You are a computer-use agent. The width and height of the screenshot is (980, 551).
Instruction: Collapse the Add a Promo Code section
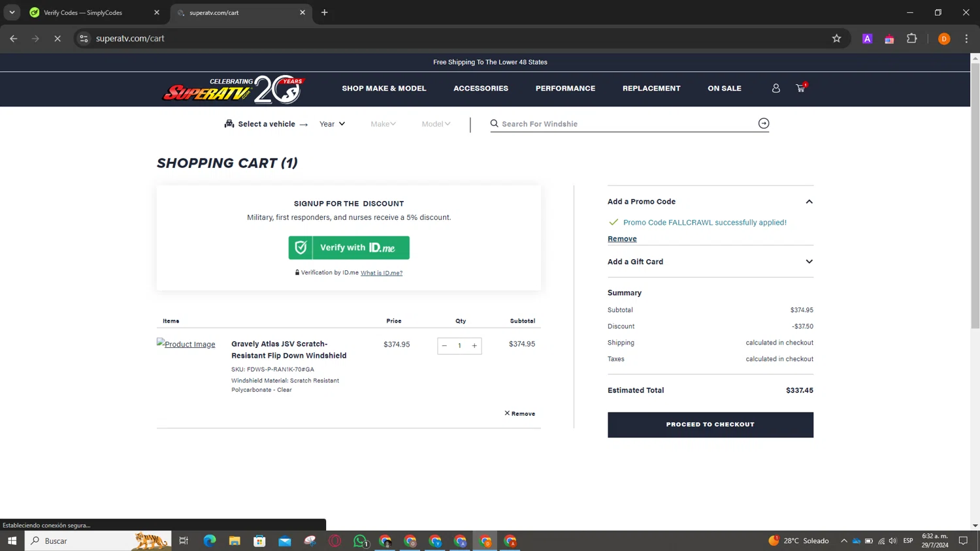point(809,202)
